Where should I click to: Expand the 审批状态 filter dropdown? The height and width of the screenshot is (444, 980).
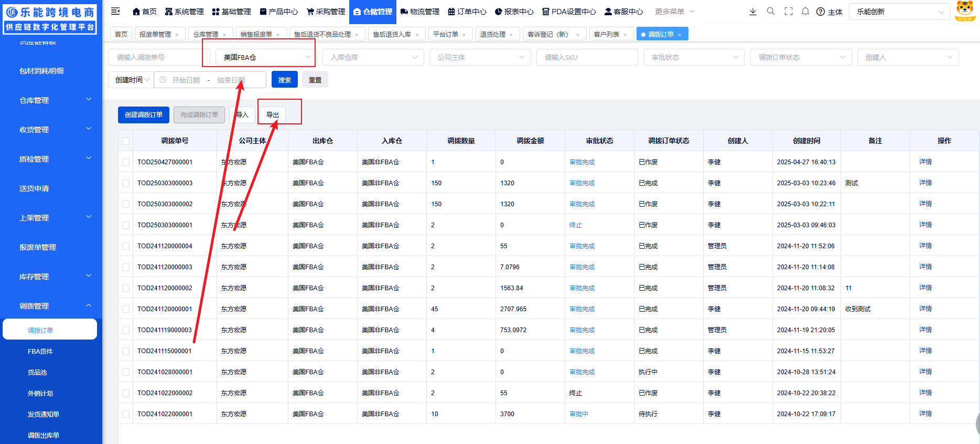point(694,57)
